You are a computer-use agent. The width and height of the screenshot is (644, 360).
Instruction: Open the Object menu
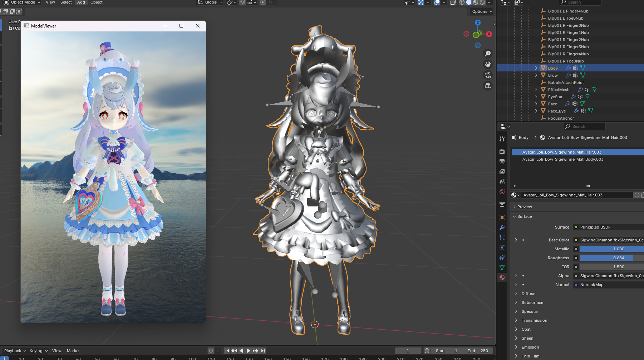(x=97, y=2)
